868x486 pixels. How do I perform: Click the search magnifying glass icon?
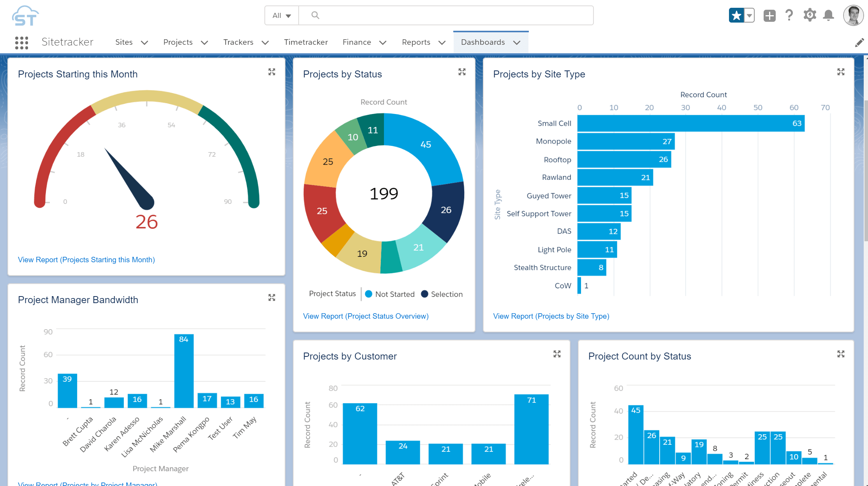point(315,15)
